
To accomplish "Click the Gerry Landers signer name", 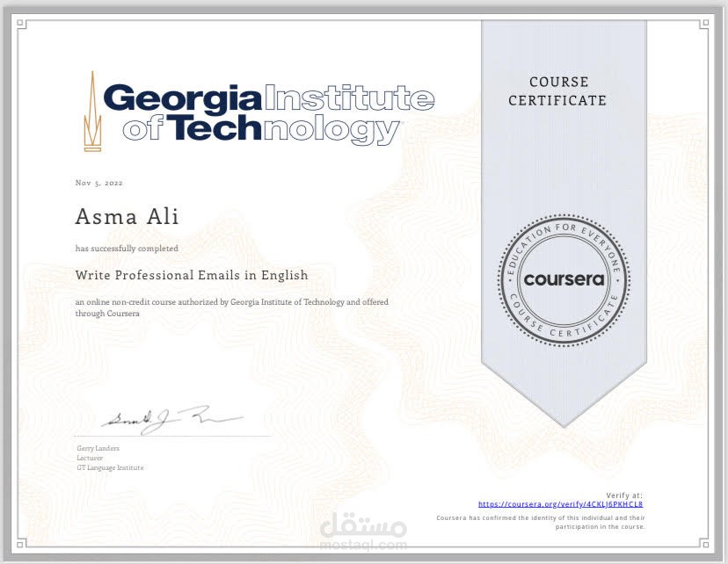I will tap(98, 448).
